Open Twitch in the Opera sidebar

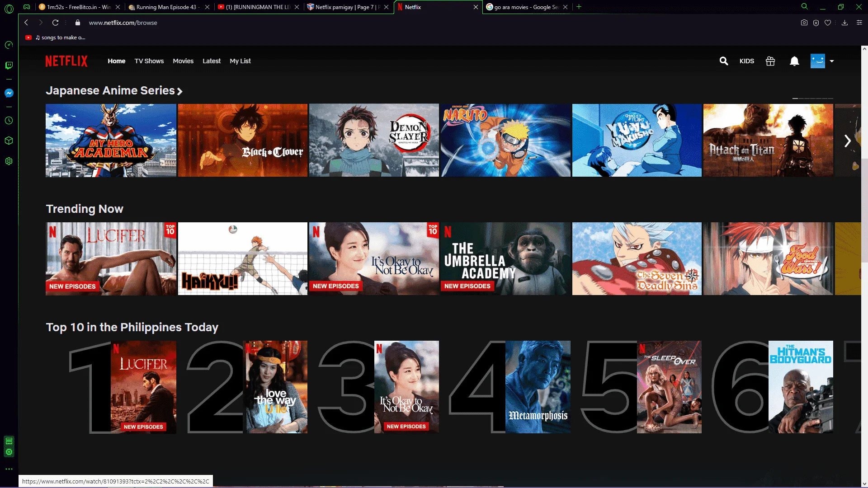[9, 66]
